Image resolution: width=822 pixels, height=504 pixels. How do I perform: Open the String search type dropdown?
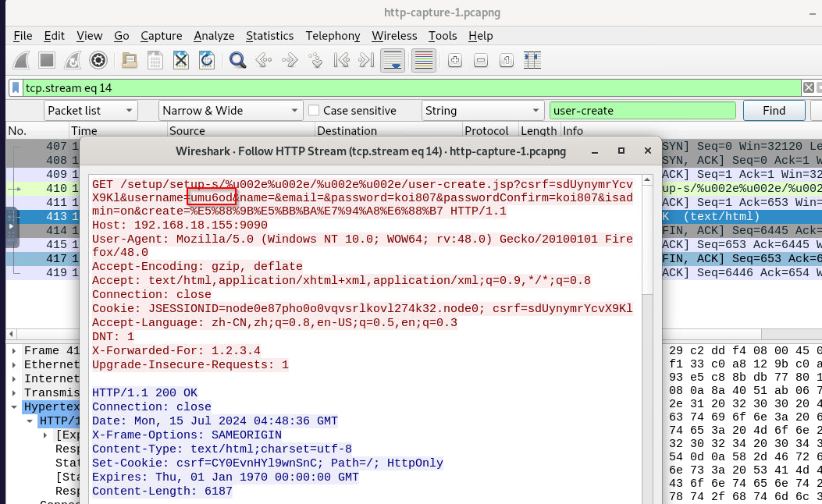[482, 111]
